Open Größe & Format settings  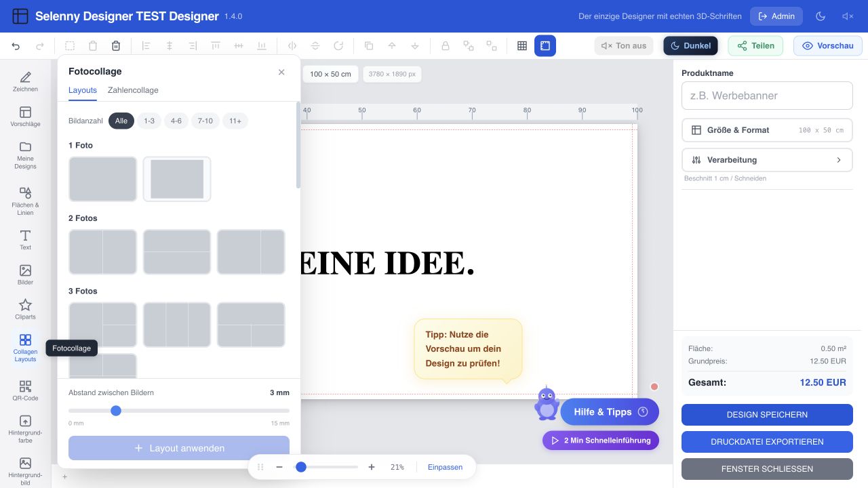coord(767,130)
